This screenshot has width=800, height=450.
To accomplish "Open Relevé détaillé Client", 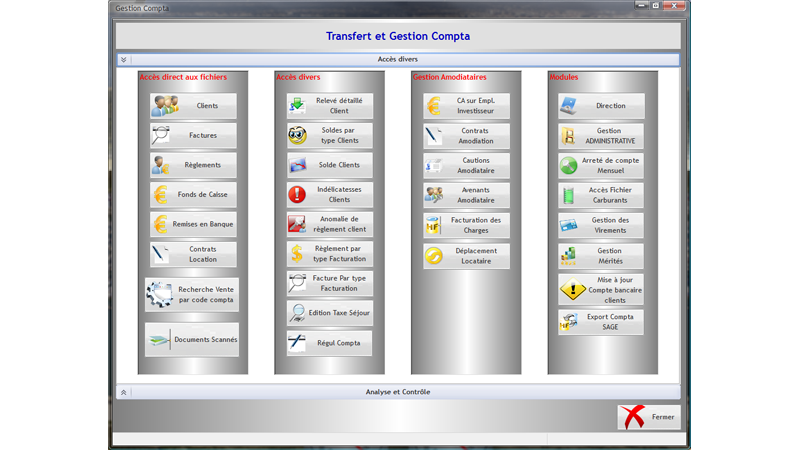I will coord(330,106).
